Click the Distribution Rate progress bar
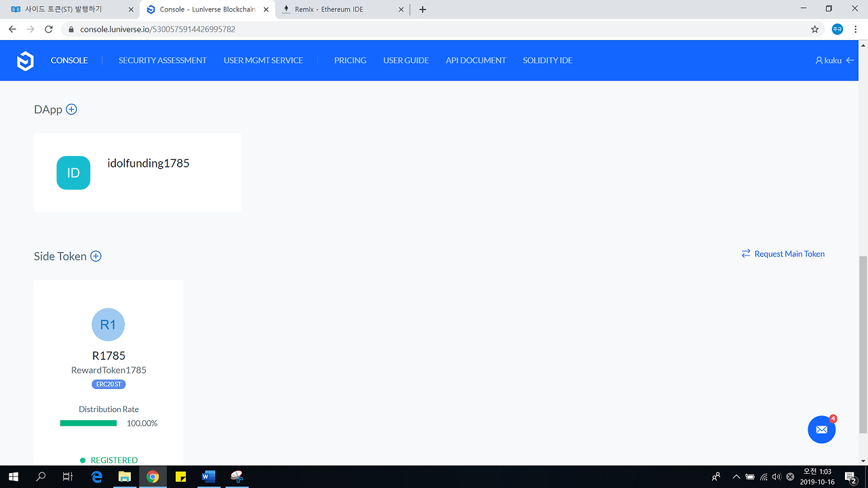This screenshot has height=488, width=868. [88, 423]
